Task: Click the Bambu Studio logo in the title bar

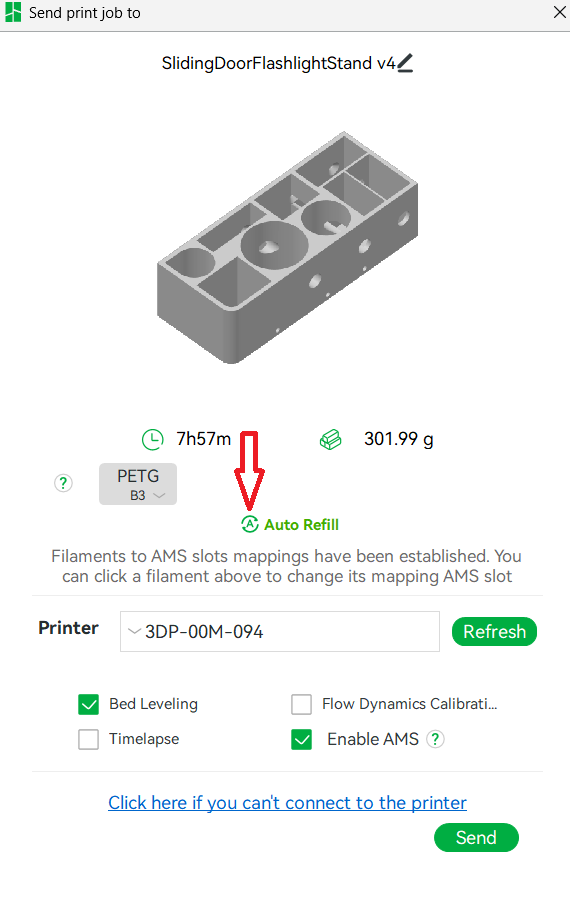Action: (13, 13)
